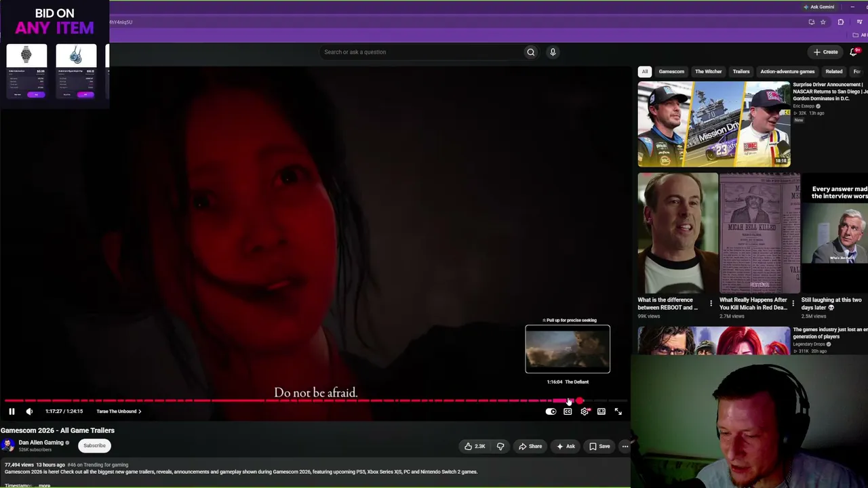Switch to theater mode in the player
Viewport: 868px width, 488px height.
coord(601,411)
